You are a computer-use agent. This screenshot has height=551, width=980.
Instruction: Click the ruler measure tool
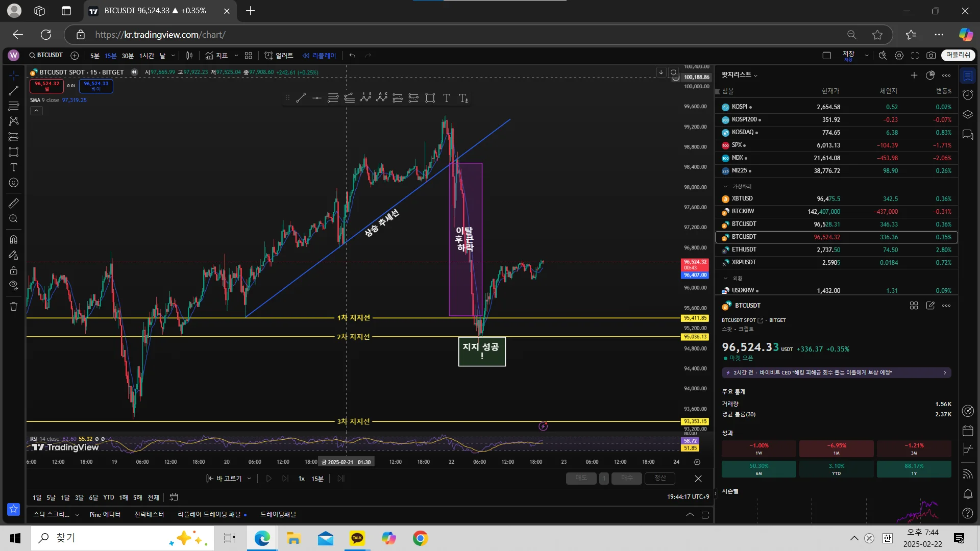14,203
